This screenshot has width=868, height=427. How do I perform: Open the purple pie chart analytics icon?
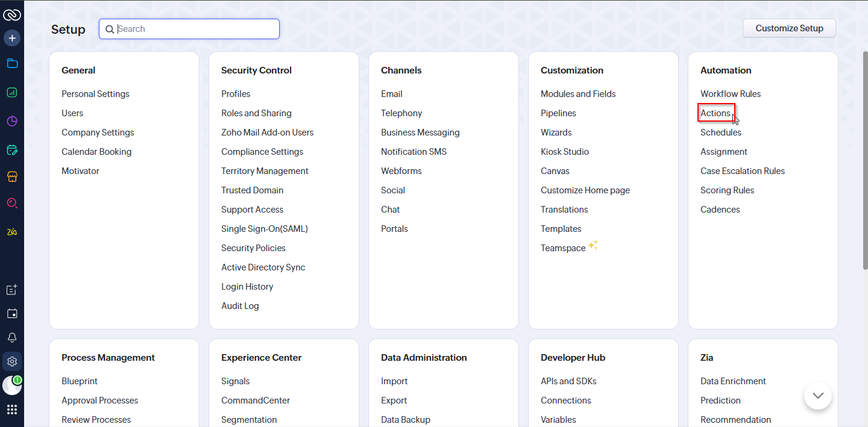click(12, 121)
